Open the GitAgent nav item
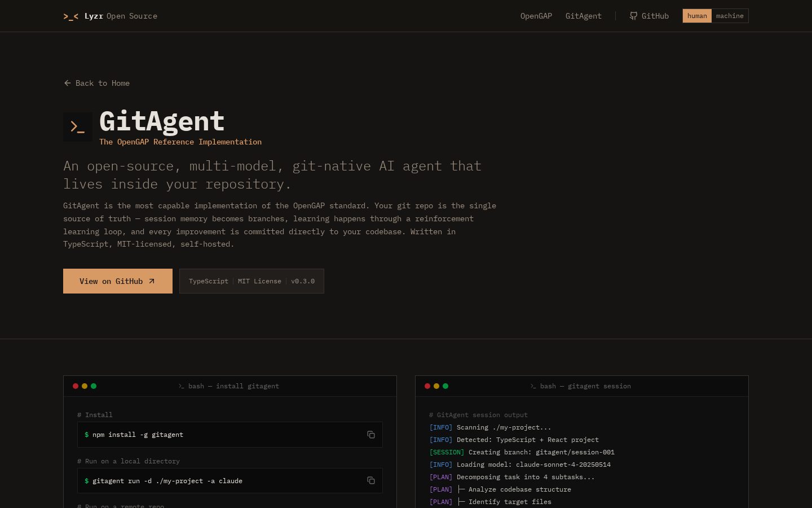This screenshot has width=812, height=508. pyautogui.click(x=584, y=16)
